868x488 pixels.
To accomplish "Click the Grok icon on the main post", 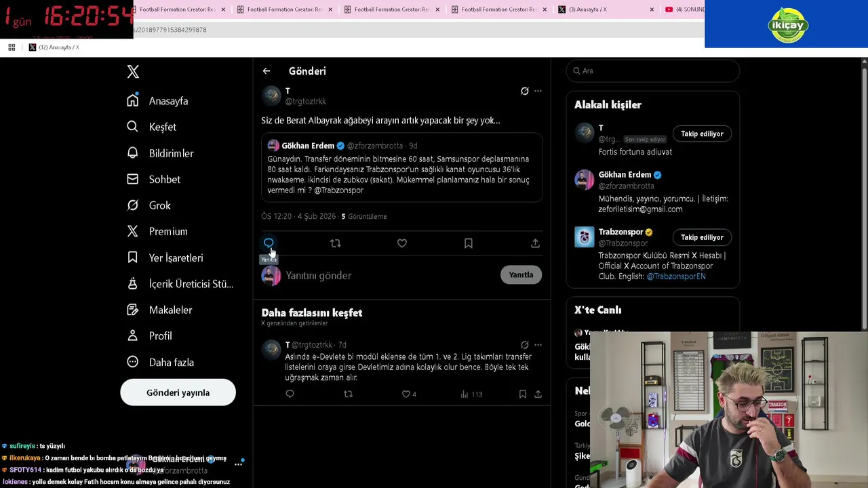I will point(524,91).
